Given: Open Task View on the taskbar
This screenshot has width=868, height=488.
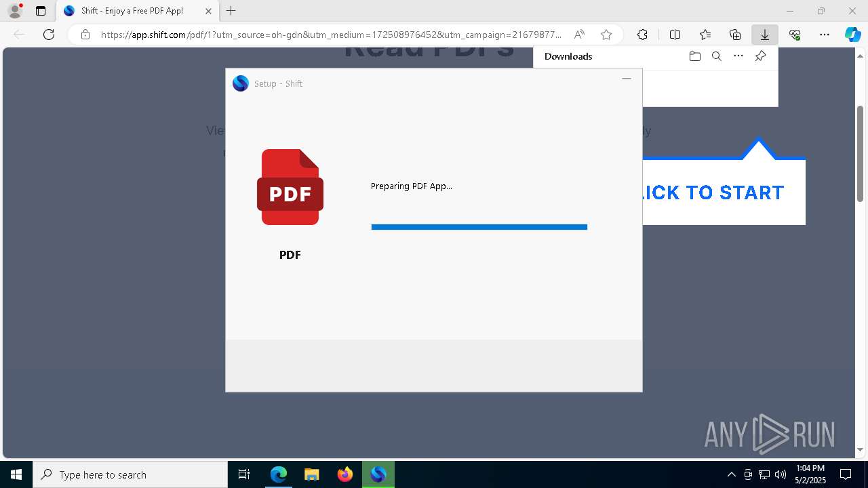Looking at the screenshot, I should pyautogui.click(x=244, y=474).
